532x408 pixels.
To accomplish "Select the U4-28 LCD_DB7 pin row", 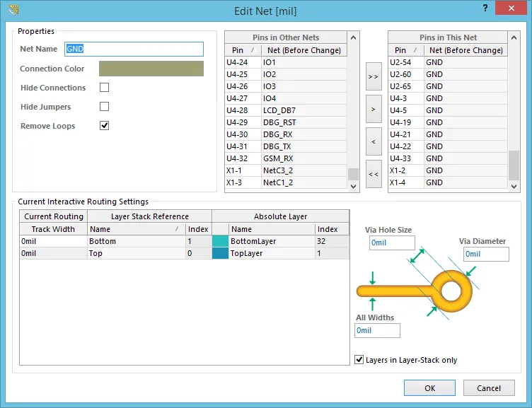I will coord(286,110).
